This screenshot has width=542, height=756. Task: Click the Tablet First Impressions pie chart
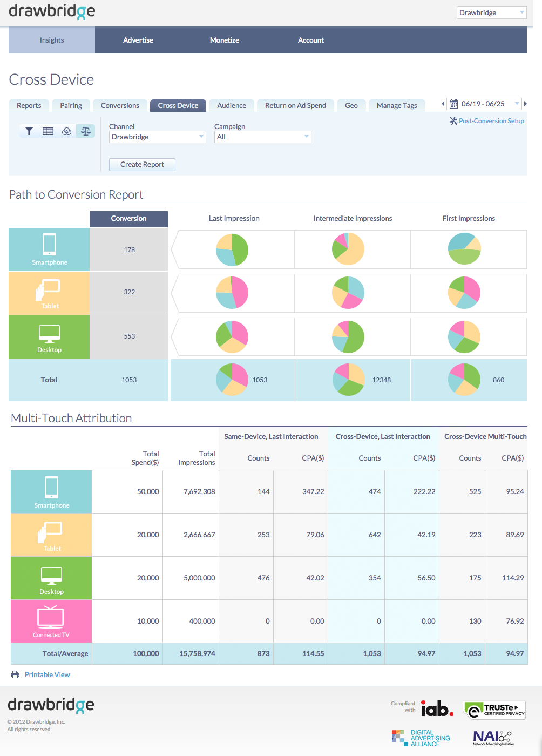[464, 293]
